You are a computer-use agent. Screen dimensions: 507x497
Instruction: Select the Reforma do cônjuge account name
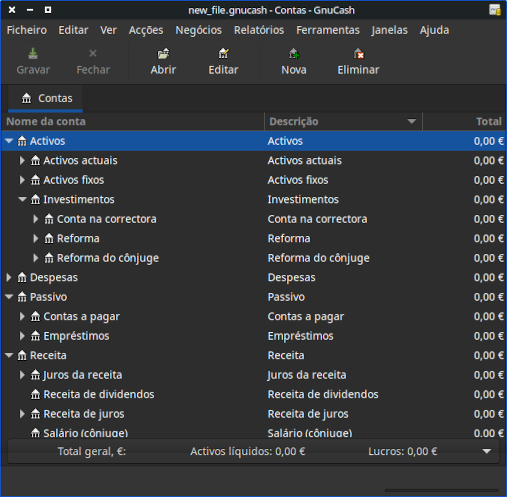(x=108, y=258)
